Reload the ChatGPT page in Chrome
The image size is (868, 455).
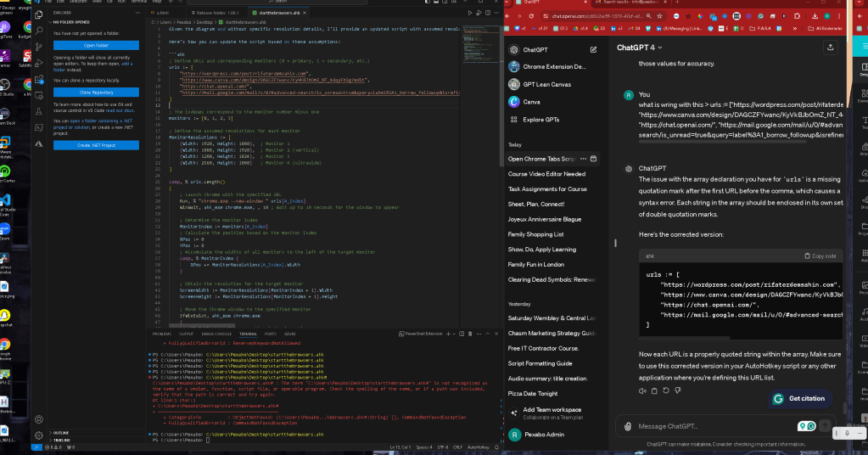pos(531,16)
